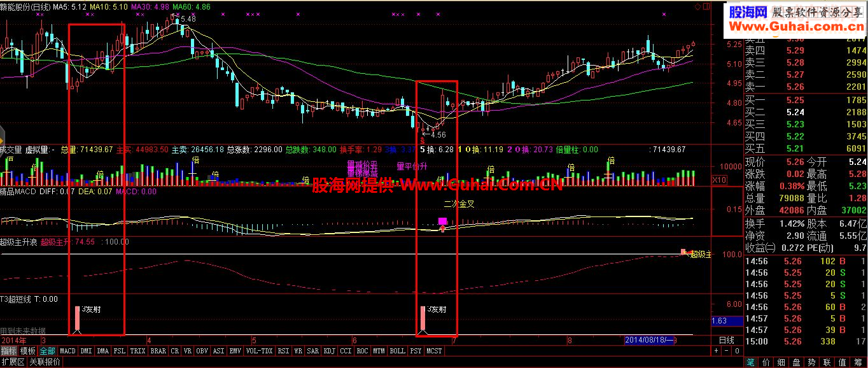The image size is (868, 368).
Task: Switch to the OBV indicator tab
Action: pos(202,351)
